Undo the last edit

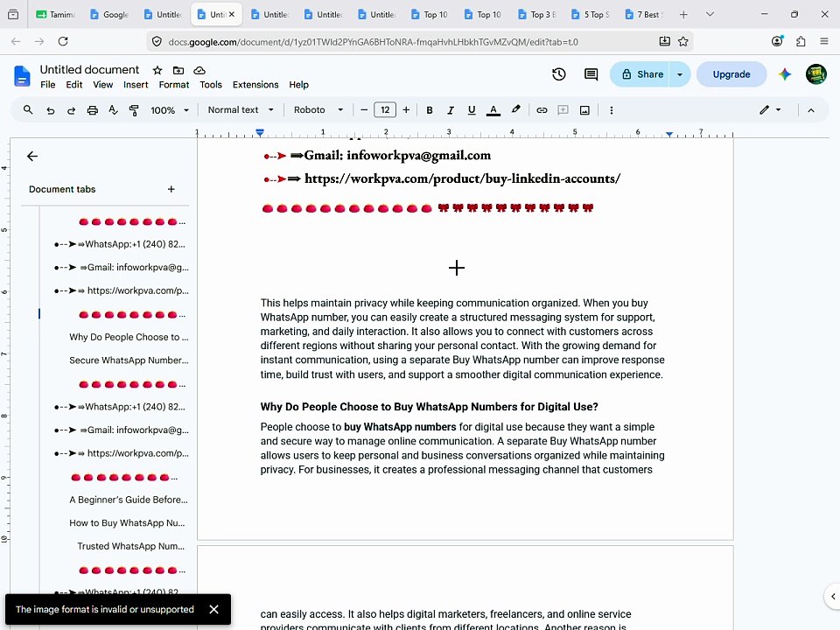(51, 110)
